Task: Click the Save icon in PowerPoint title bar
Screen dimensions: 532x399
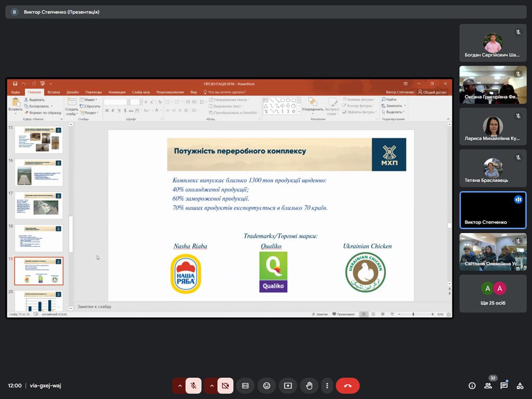Action: pos(15,84)
